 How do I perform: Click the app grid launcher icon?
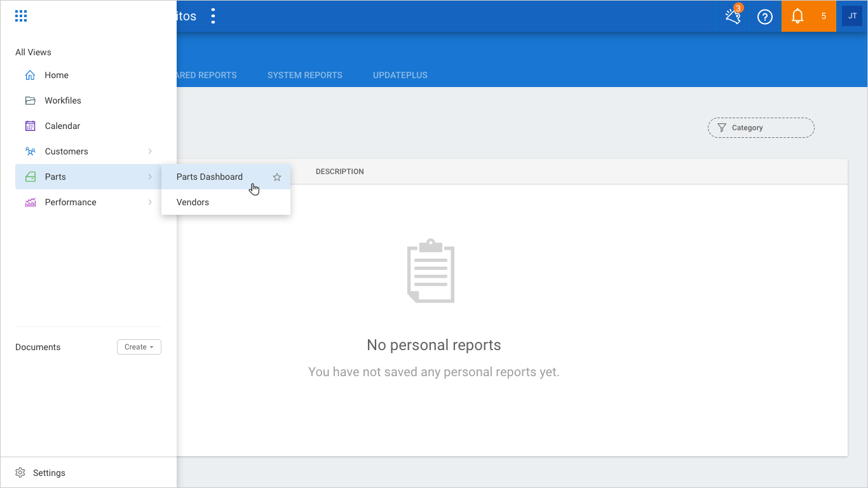coord(21,17)
